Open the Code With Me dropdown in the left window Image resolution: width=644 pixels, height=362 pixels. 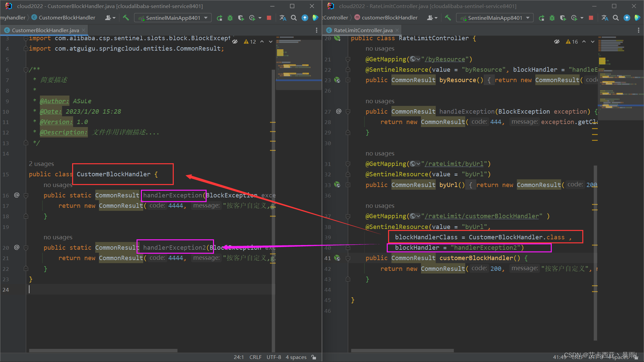click(x=110, y=18)
